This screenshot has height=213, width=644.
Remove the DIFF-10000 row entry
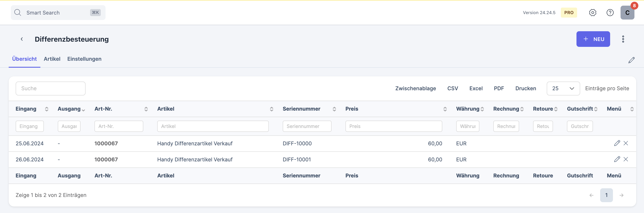626,143
